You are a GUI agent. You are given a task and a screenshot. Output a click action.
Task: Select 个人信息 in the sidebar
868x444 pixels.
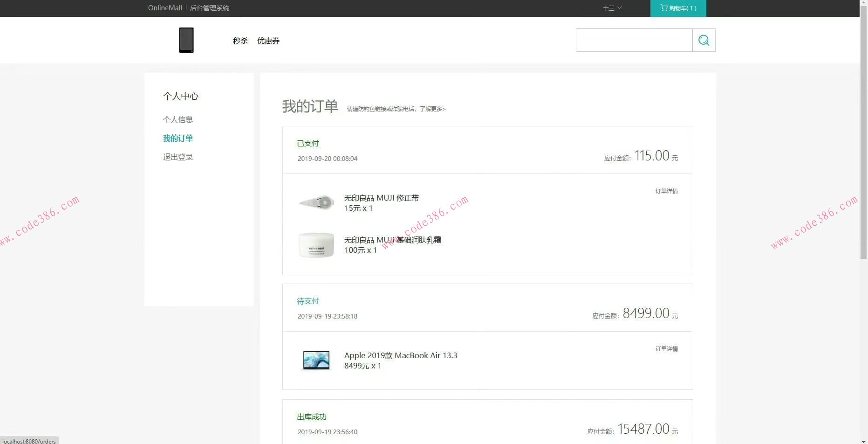pos(178,119)
